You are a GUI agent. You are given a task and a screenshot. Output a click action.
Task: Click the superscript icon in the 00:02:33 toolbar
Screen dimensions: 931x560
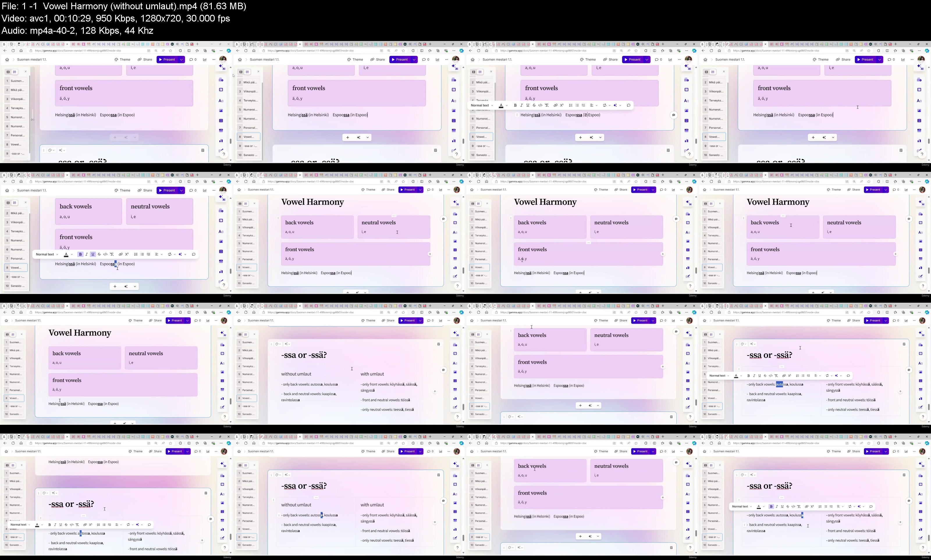(127, 254)
